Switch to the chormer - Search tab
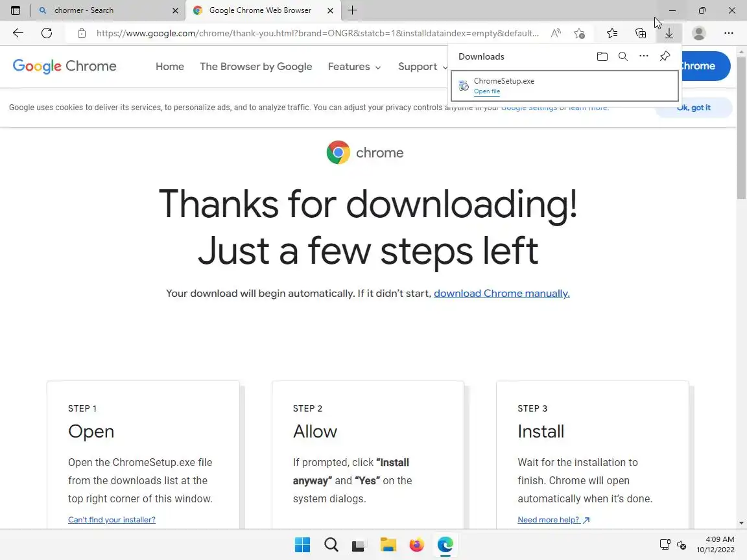The height and width of the screenshot is (560, 747). pos(108,10)
